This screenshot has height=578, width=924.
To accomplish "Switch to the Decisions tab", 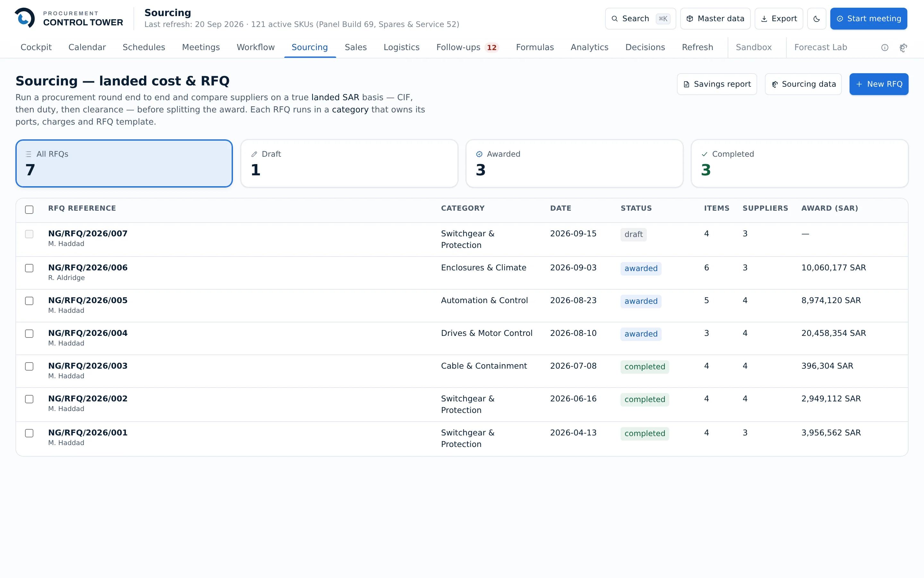I will (x=645, y=48).
